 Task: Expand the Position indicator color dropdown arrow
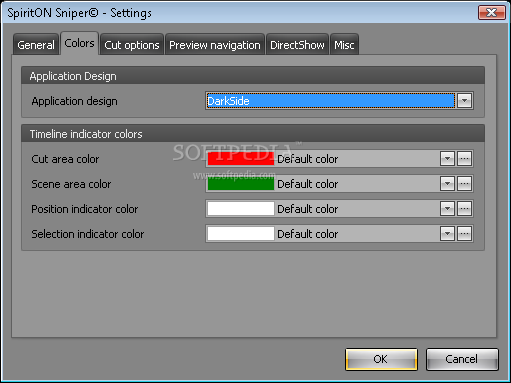(x=447, y=209)
